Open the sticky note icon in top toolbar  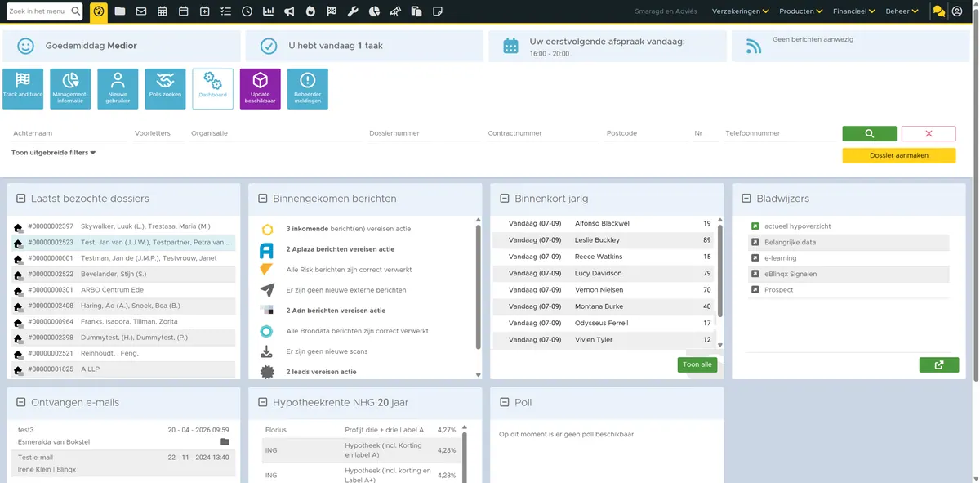[438, 11]
